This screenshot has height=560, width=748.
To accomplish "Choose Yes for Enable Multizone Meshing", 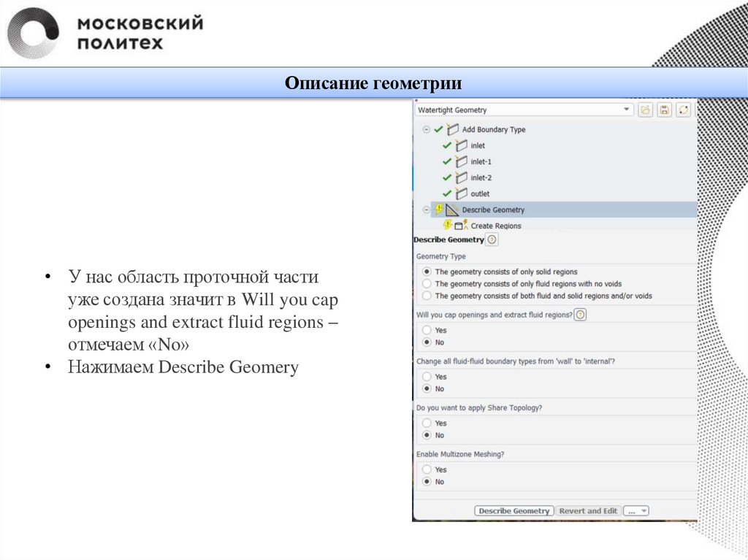I will (x=427, y=469).
